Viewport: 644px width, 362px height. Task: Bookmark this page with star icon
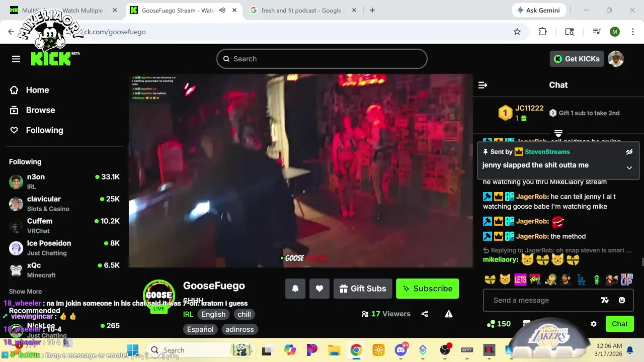pyautogui.click(x=517, y=32)
